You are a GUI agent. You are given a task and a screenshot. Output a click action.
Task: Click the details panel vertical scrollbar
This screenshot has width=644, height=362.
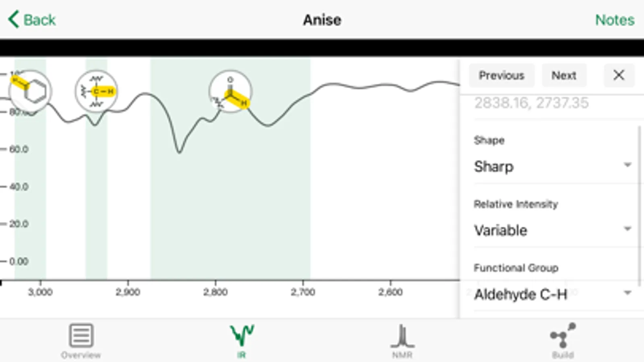click(x=639, y=205)
